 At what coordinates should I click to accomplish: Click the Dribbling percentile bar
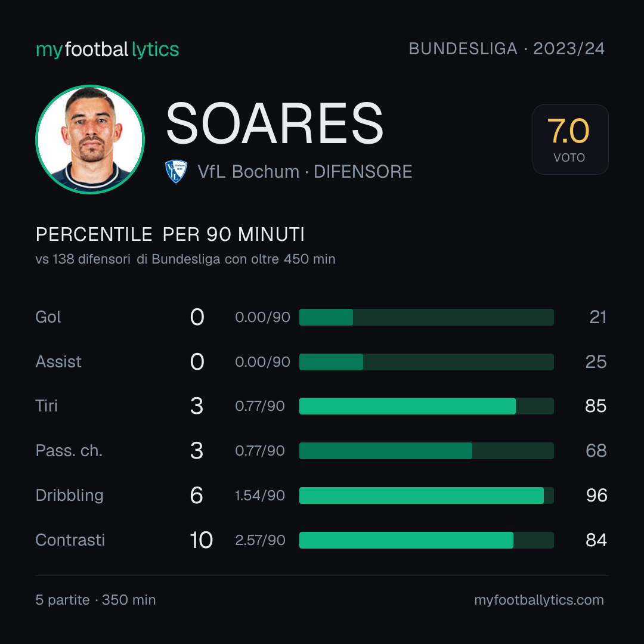click(x=426, y=496)
